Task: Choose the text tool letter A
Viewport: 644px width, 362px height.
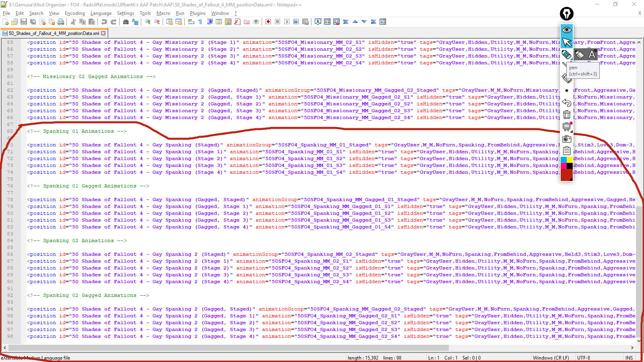Action: pyautogui.click(x=592, y=54)
